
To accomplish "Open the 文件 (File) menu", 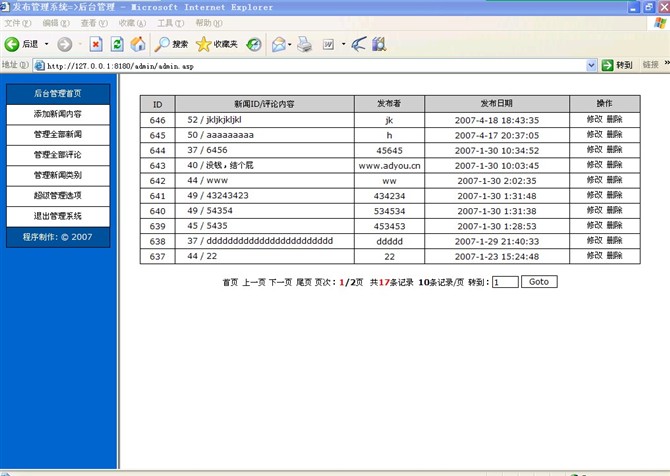I will 18,23.
